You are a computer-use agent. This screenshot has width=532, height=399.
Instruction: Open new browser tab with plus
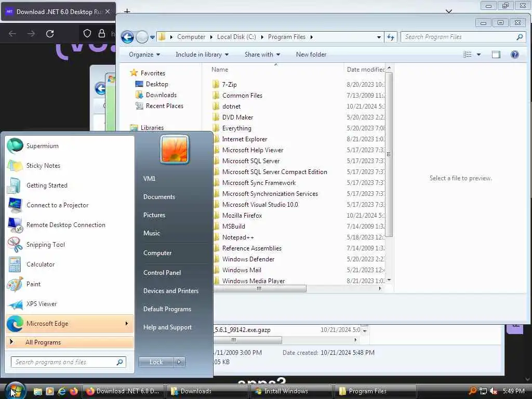(127, 11)
